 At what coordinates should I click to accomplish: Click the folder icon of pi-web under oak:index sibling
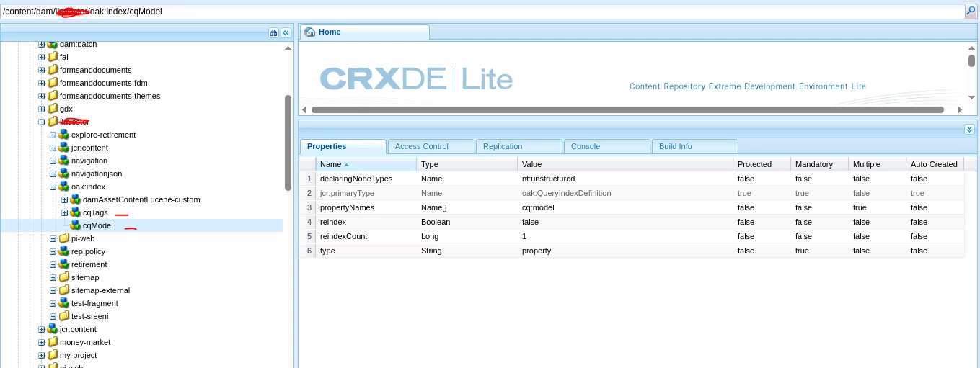click(64, 238)
